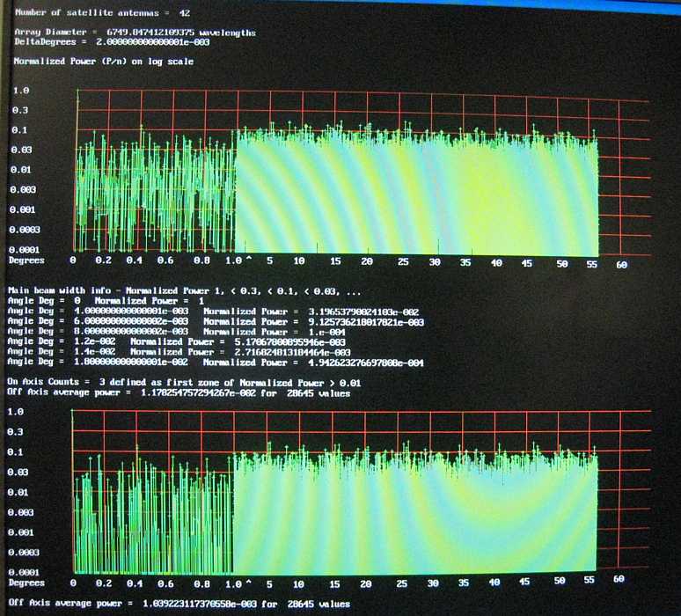Click the '0.0001' y-axis label on bottom chart
This screenshot has height=616, width=681.
[24, 572]
